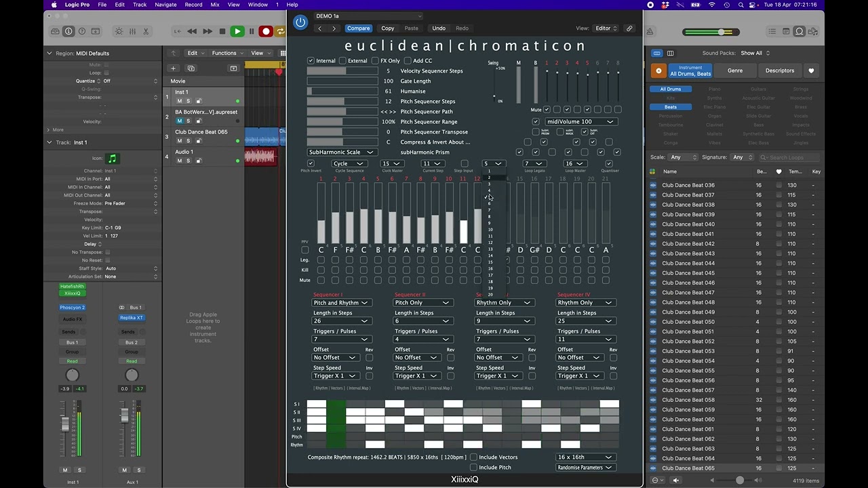
Task: Open Quick Help question mark icon
Action: point(82,31)
